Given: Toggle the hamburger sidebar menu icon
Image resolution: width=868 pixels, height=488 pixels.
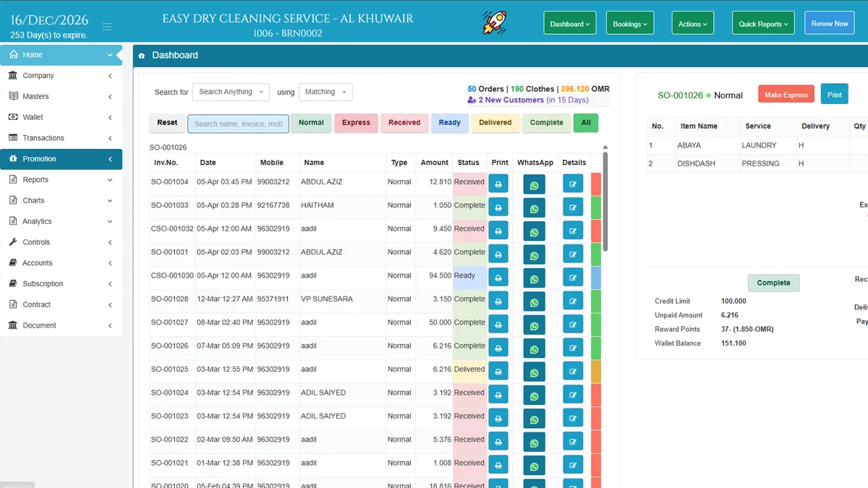Looking at the screenshot, I should point(107,27).
